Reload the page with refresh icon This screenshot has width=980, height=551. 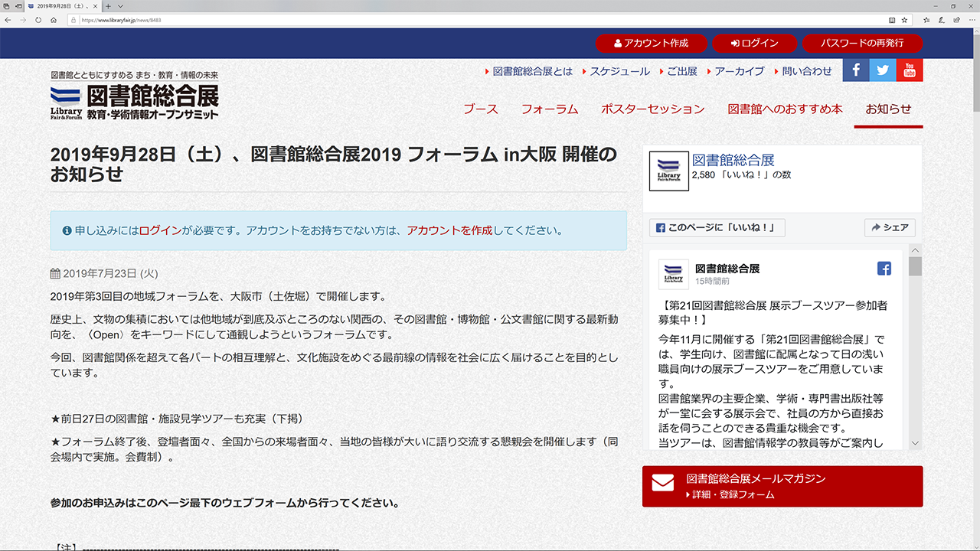click(x=38, y=20)
